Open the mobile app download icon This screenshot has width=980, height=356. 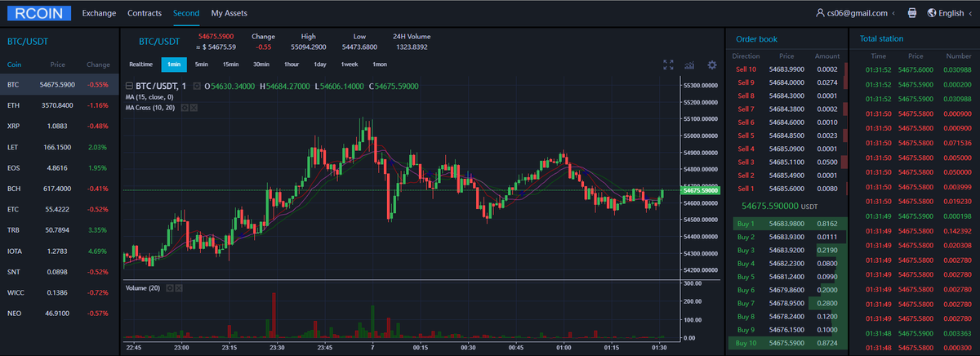(x=912, y=13)
